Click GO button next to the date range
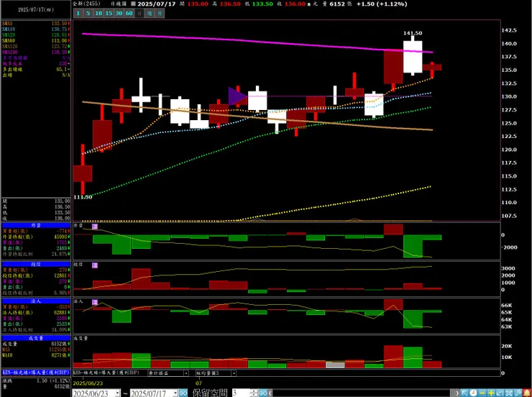The image size is (532, 397). point(183,393)
